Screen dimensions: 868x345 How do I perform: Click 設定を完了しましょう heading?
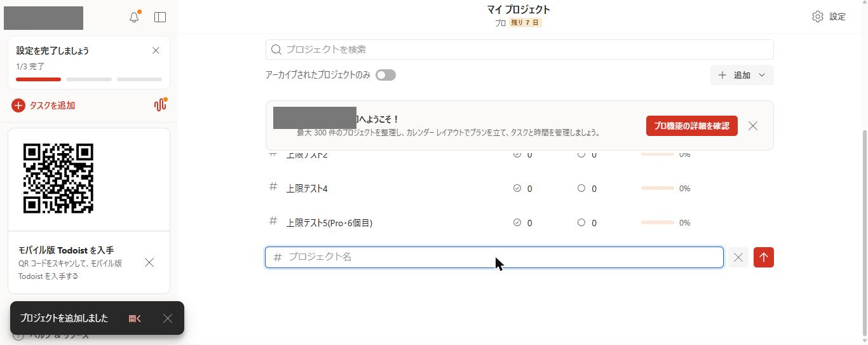point(53,51)
